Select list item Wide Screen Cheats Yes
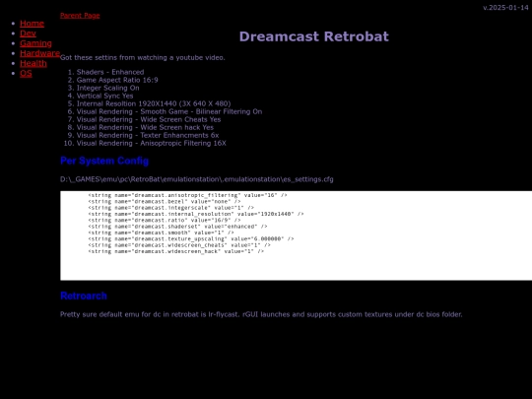The height and width of the screenshot is (399, 532). [149, 119]
